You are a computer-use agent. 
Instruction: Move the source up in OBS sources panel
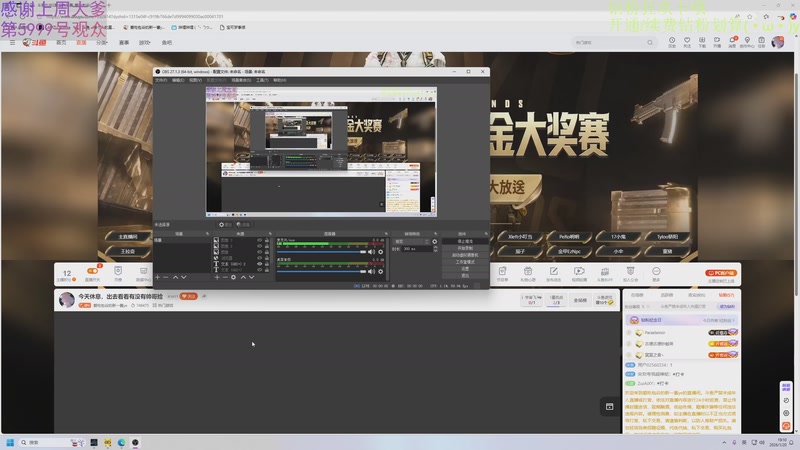pyautogui.click(x=243, y=277)
